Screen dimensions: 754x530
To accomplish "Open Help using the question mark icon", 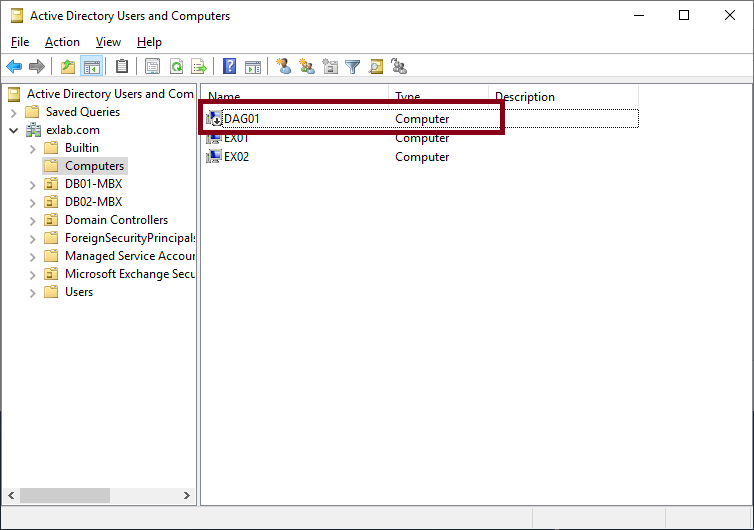I will click(x=229, y=66).
